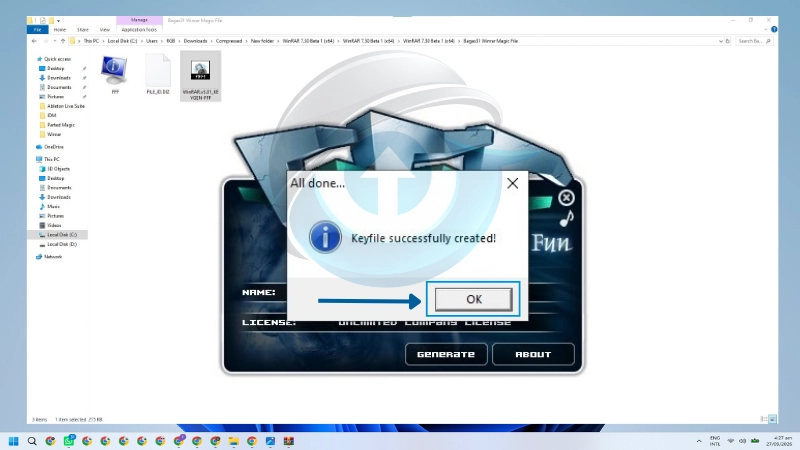
Task: Select This PC in the address breadcrumb
Action: (x=91, y=41)
